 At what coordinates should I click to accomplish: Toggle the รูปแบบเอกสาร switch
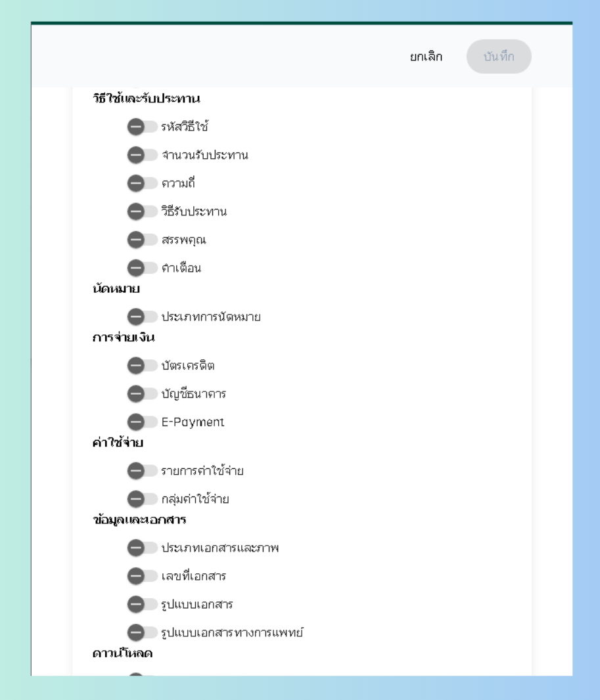pyautogui.click(x=143, y=604)
